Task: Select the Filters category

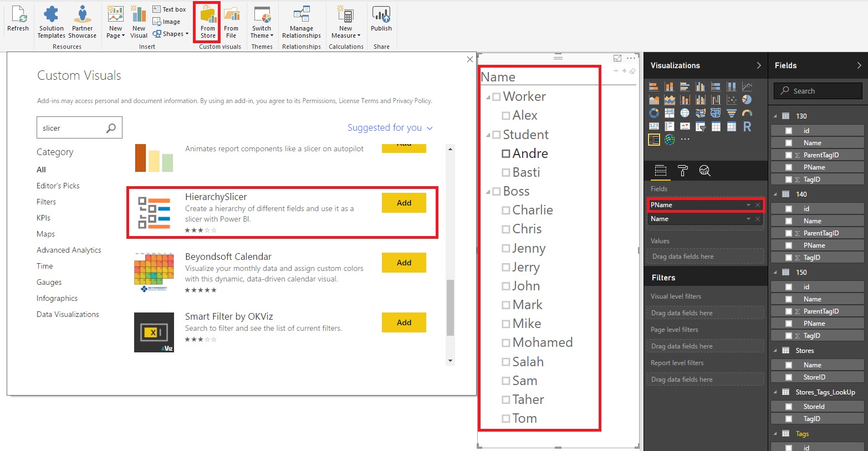Action: point(47,202)
